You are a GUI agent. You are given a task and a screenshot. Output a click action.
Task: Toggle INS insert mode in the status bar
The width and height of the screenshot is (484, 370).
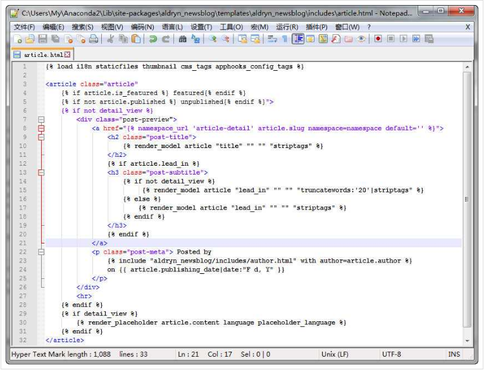click(x=454, y=354)
